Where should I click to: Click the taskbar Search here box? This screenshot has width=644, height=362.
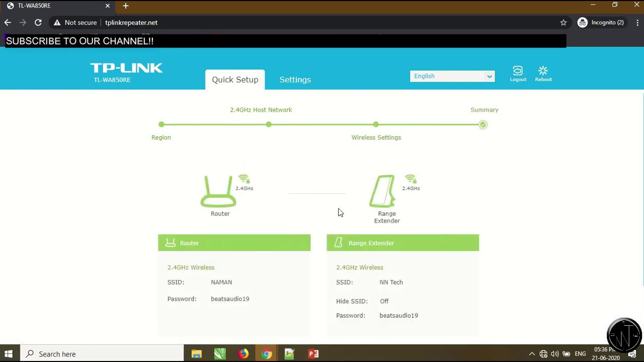click(102, 354)
